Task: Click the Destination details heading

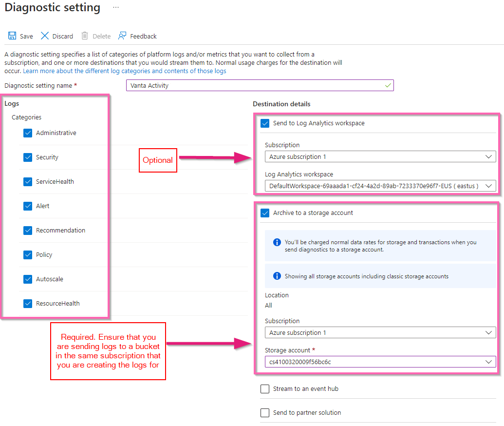Action: click(281, 104)
